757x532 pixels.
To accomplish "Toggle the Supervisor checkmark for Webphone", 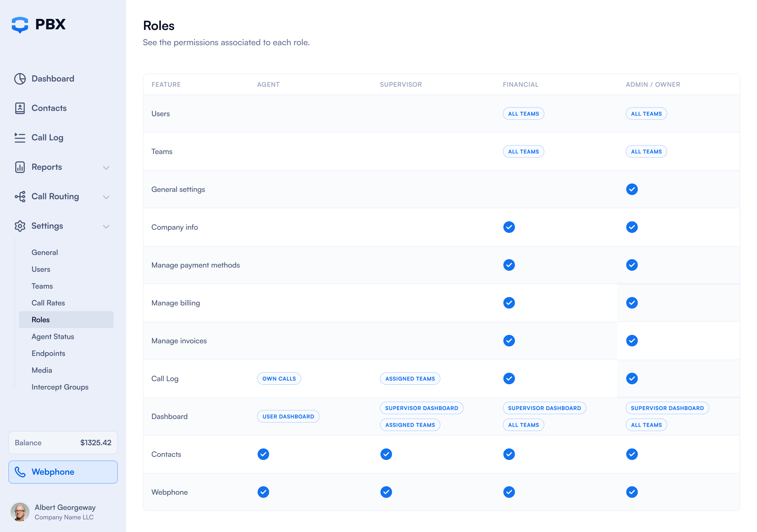I will coord(386,492).
